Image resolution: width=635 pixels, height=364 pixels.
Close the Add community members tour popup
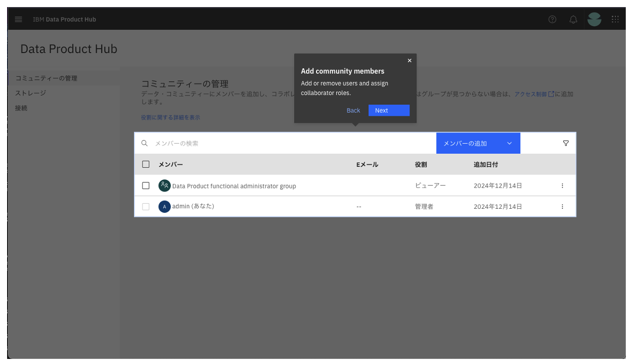tap(410, 60)
